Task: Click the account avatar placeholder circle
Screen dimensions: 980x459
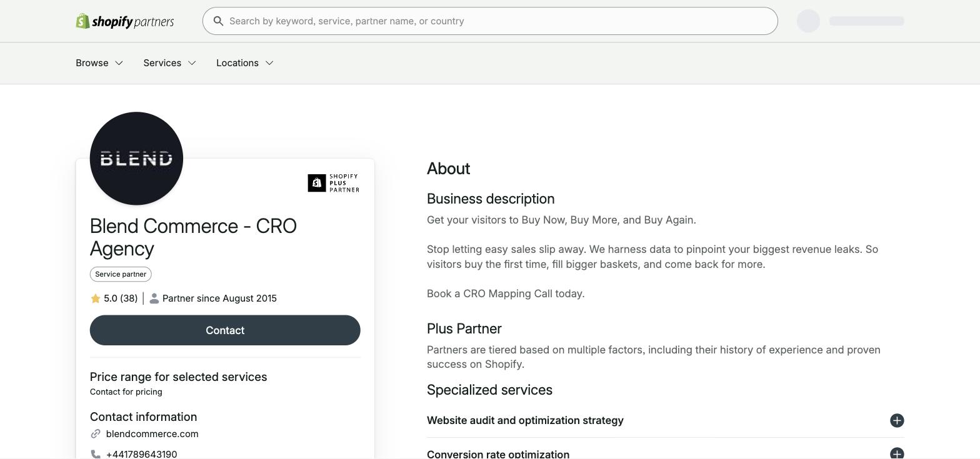Action: pyautogui.click(x=809, y=21)
